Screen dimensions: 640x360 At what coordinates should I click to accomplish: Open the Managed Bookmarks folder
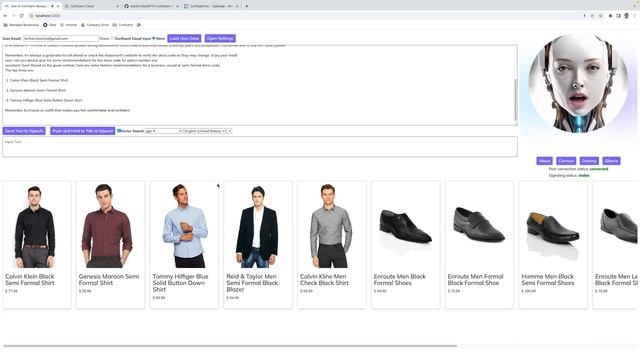(21, 25)
